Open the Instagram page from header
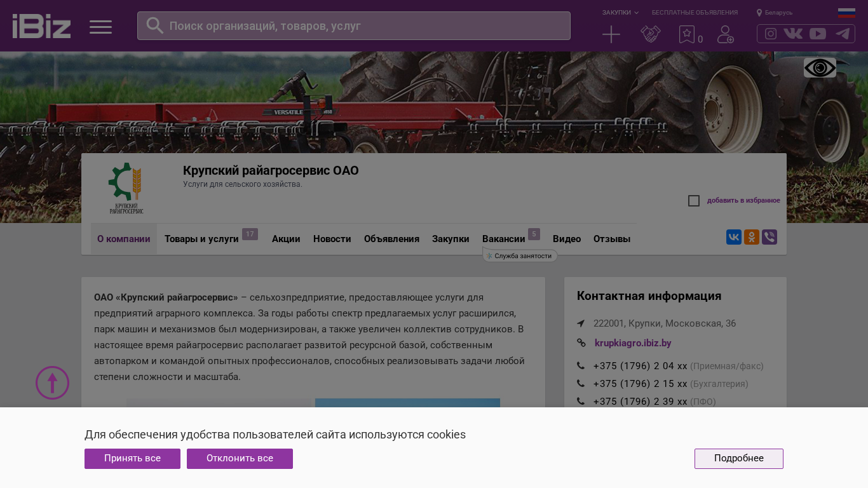 pos(771,34)
